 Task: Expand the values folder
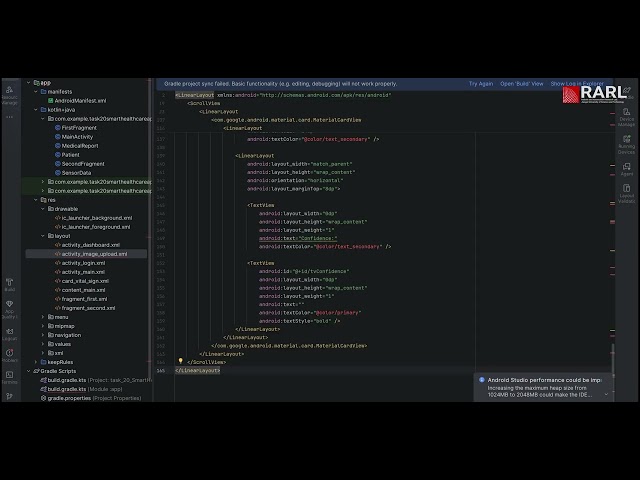pos(43,344)
